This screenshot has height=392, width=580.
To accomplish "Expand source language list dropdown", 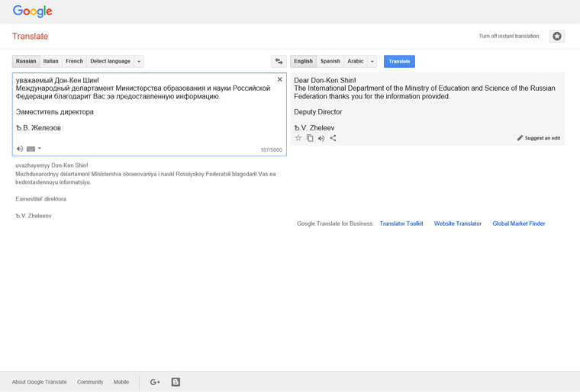I will coord(139,61).
